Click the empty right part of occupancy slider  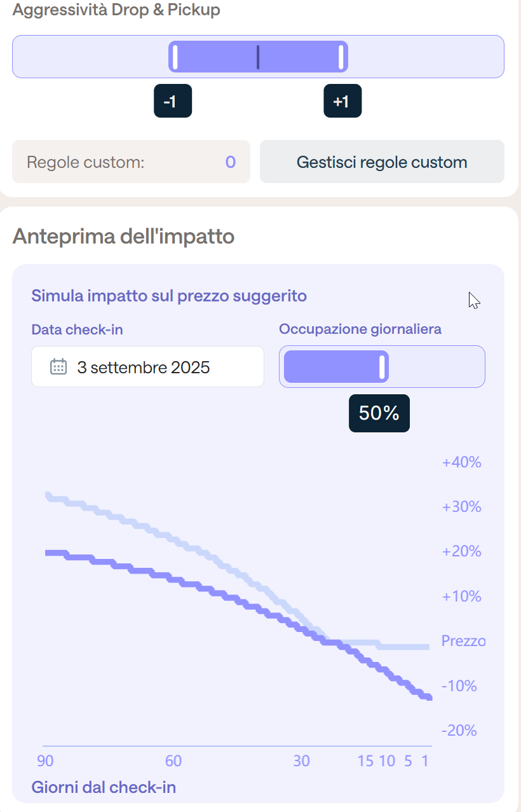[436, 367]
